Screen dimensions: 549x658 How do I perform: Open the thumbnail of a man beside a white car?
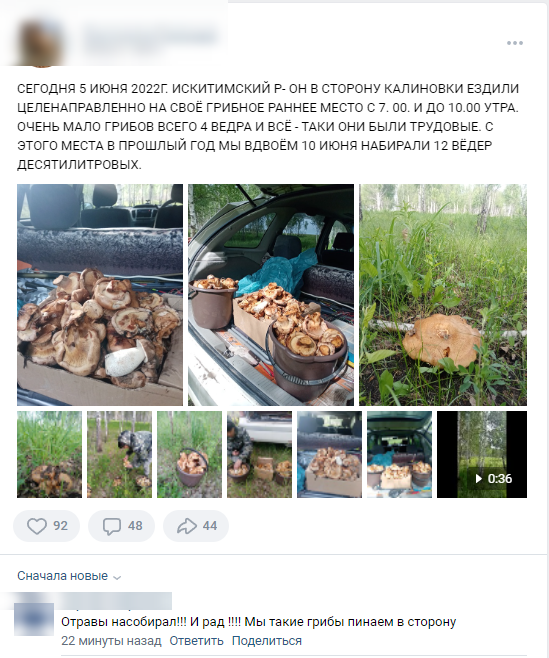click(x=259, y=454)
